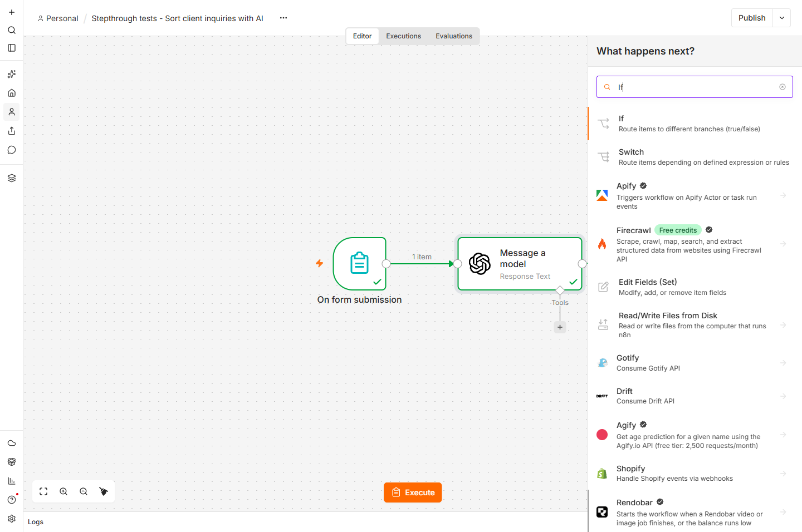
Task: Open the Logs panel
Action: 36,522
